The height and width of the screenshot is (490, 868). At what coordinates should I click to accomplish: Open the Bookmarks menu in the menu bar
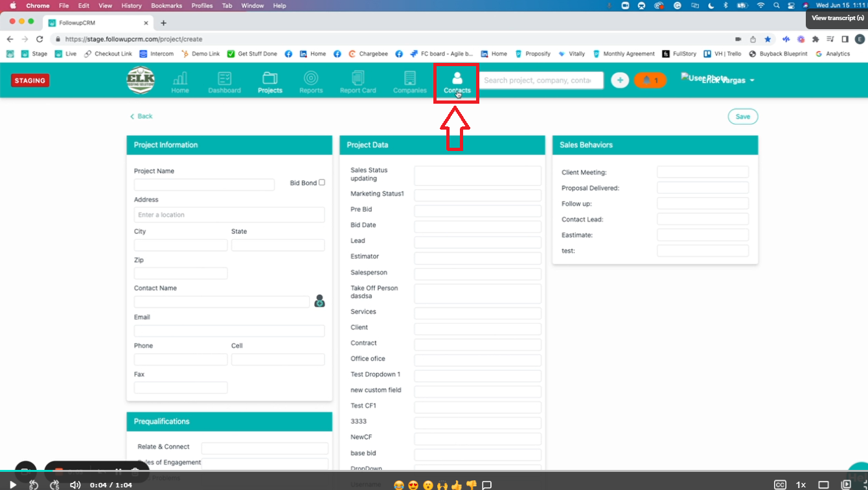coord(166,5)
